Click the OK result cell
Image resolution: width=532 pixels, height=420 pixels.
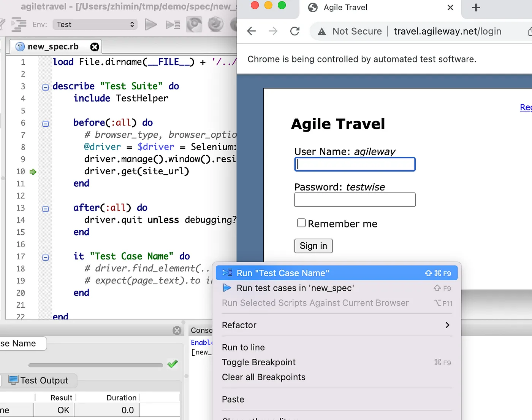[x=54, y=410]
